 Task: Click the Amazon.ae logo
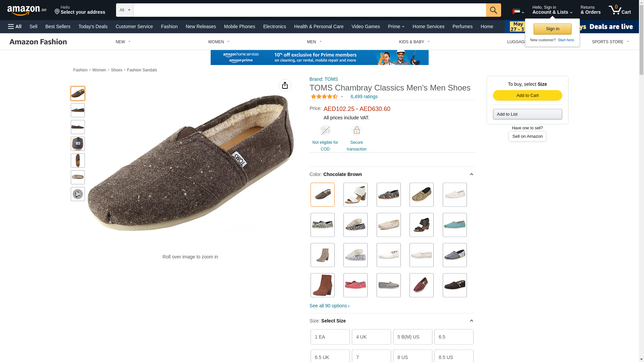click(x=27, y=10)
